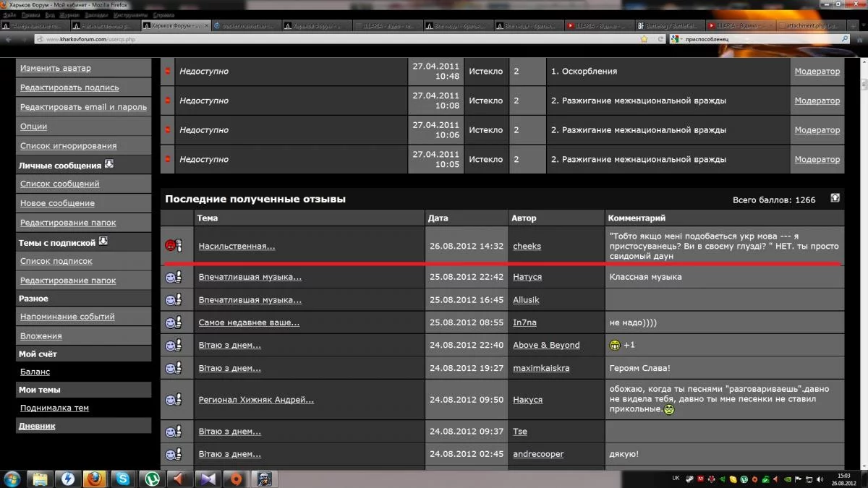
Task: Open Новое сообщение link
Action: click(x=57, y=203)
